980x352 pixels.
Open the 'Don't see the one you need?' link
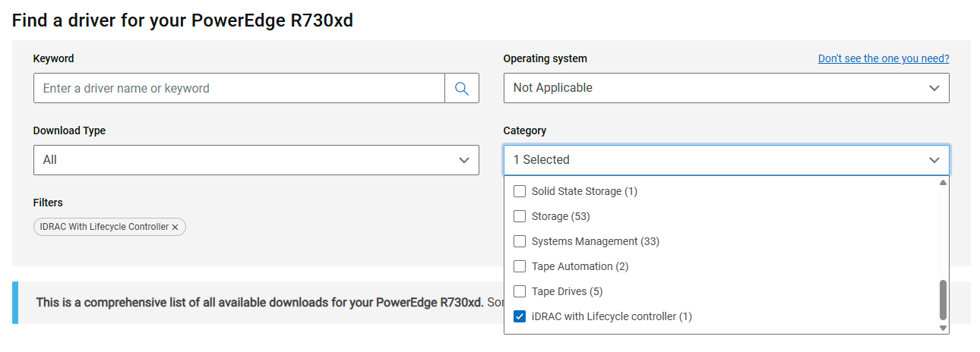click(x=884, y=58)
